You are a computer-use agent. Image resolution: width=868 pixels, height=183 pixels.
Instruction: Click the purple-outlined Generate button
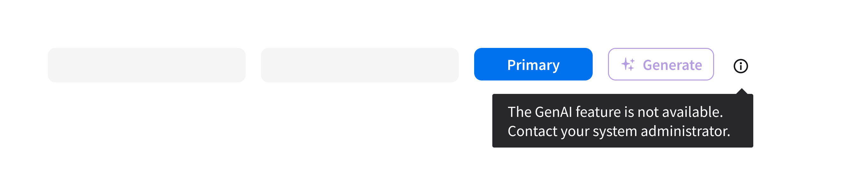[661, 64]
